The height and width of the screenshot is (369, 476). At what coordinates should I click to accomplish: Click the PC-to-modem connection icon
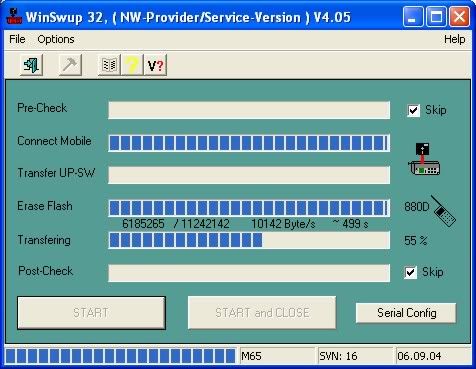click(x=425, y=159)
